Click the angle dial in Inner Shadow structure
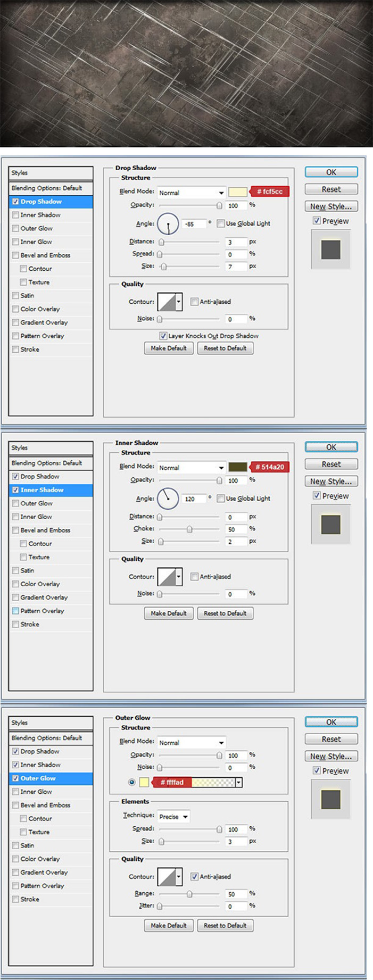 click(168, 499)
